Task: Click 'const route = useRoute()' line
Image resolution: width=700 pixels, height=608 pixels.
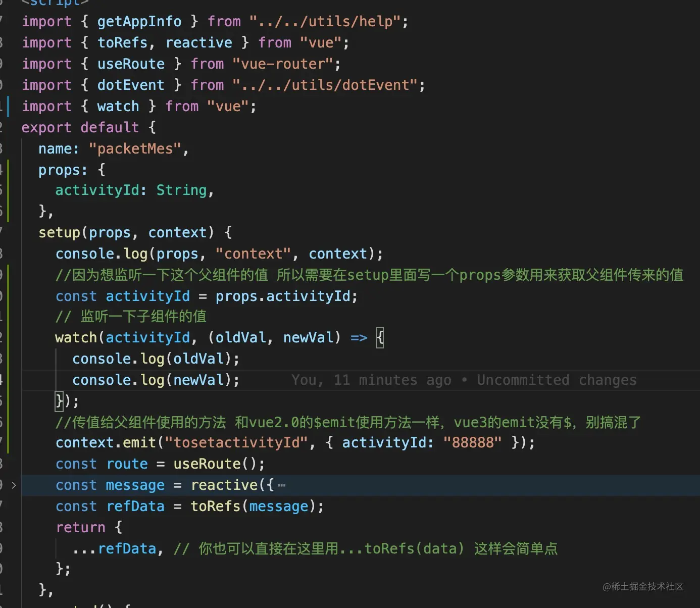Action: click(x=160, y=464)
